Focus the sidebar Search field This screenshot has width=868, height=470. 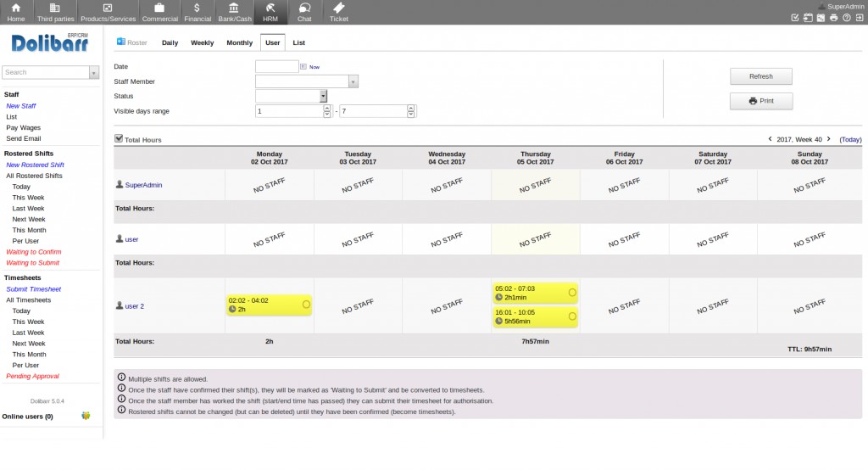click(x=46, y=73)
